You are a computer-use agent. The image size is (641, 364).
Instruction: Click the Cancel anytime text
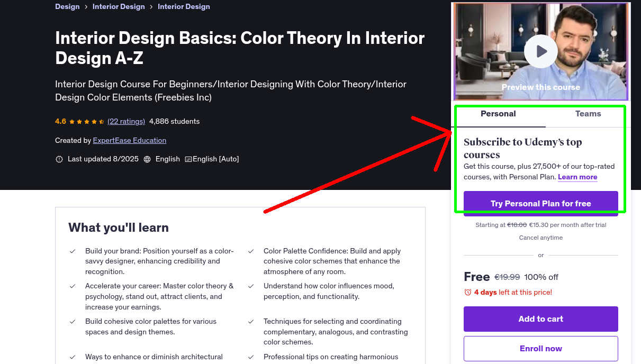540,238
